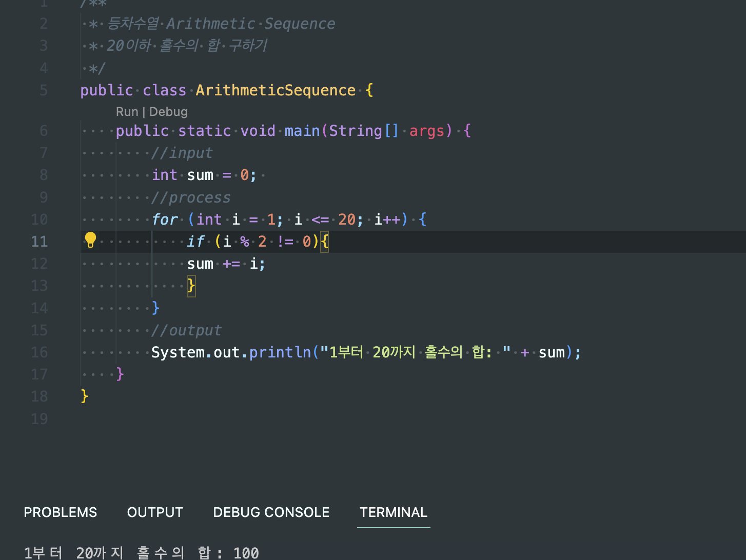Select the Debug code lens above main method
This screenshot has height=560, width=746.
pos(169,111)
